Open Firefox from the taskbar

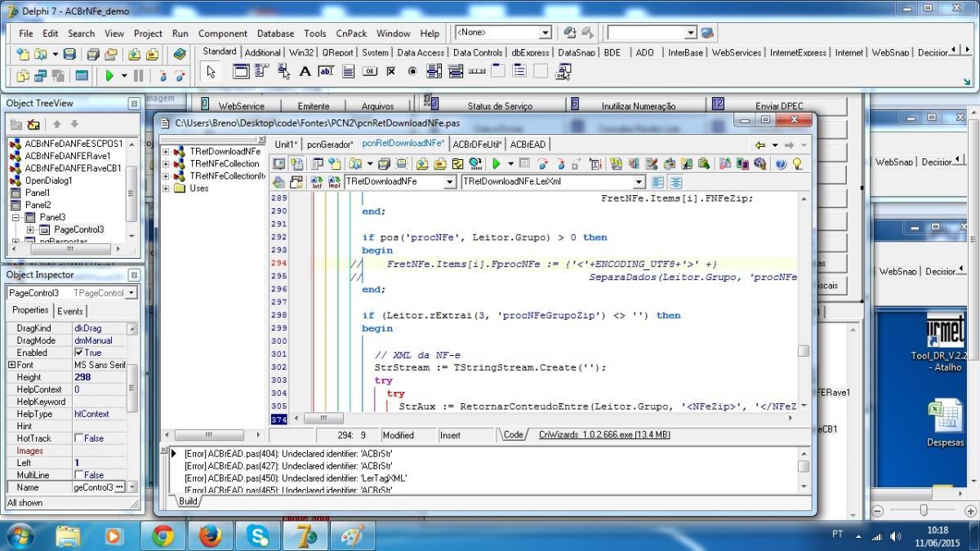pos(211,535)
